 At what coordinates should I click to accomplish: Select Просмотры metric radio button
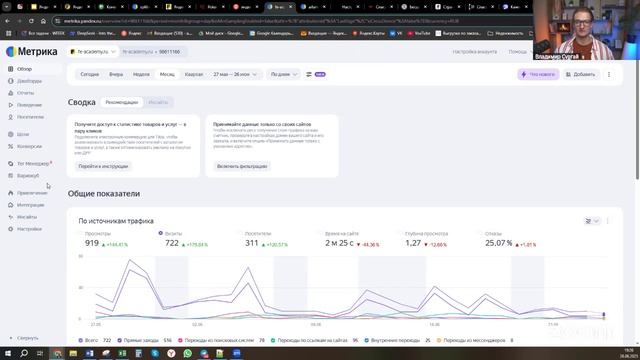[80, 233]
